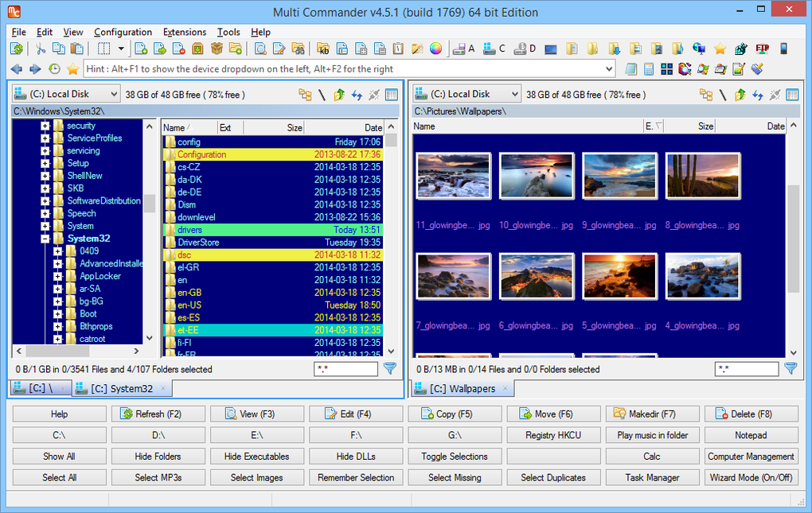Click Wizard Mode (On/Off) button

click(x=751, y=477)
